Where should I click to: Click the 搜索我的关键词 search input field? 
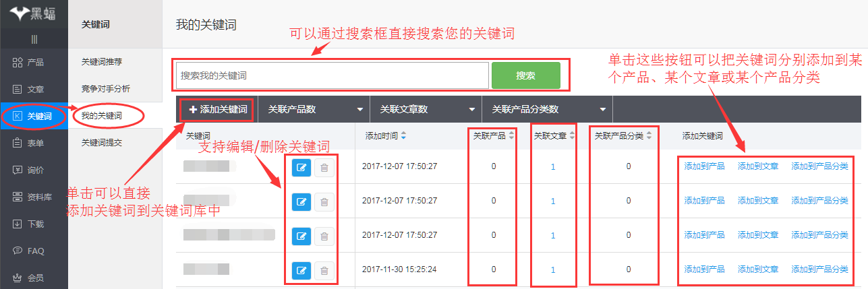(x=332, y=75)
